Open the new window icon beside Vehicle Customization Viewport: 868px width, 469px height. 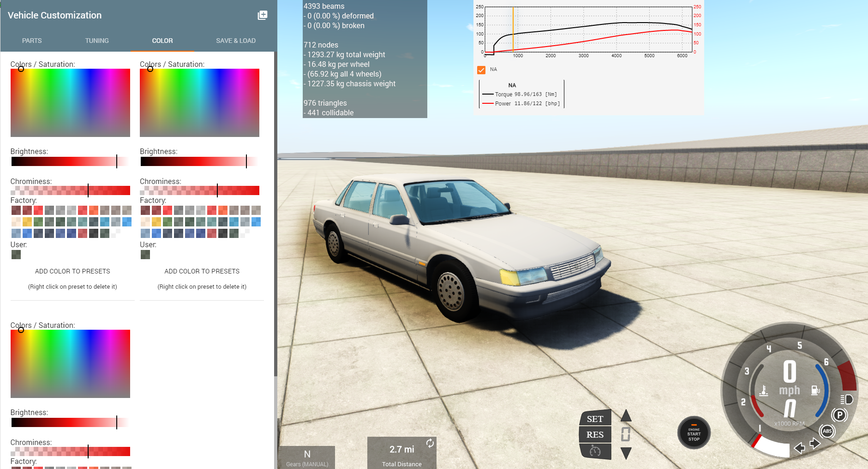(x=262, y=15)
